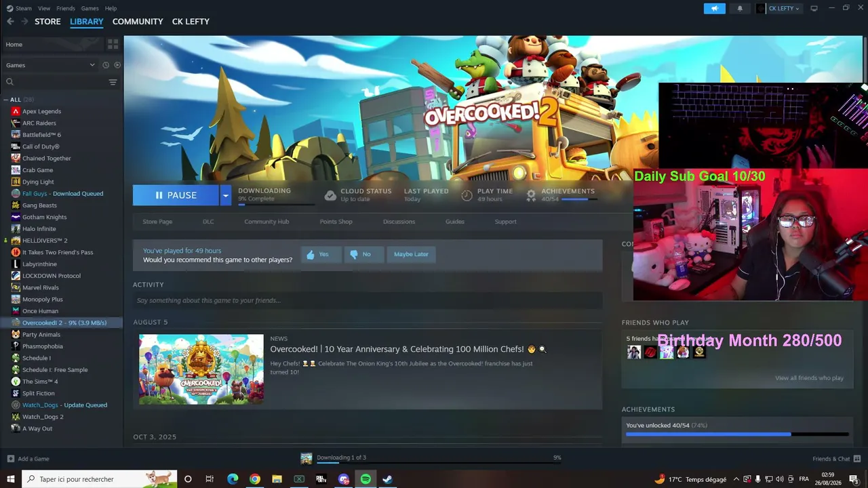Switch library to collections grid view icon

coord(113,44)
